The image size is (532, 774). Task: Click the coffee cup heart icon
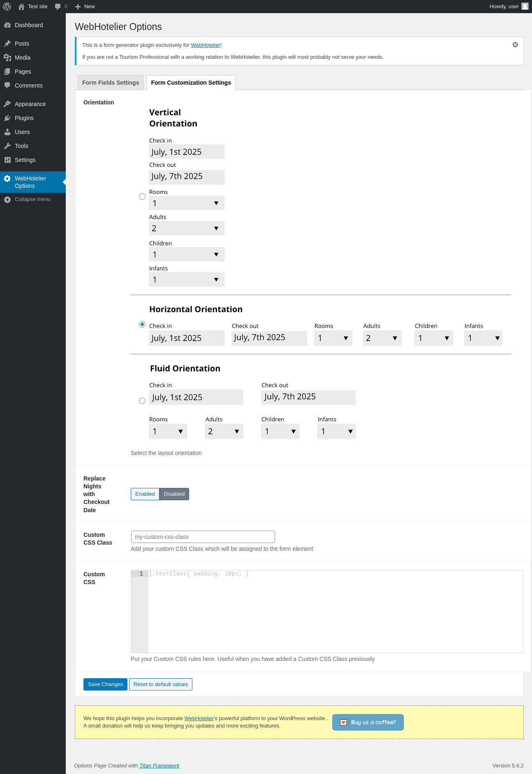(x=345, y=722)
